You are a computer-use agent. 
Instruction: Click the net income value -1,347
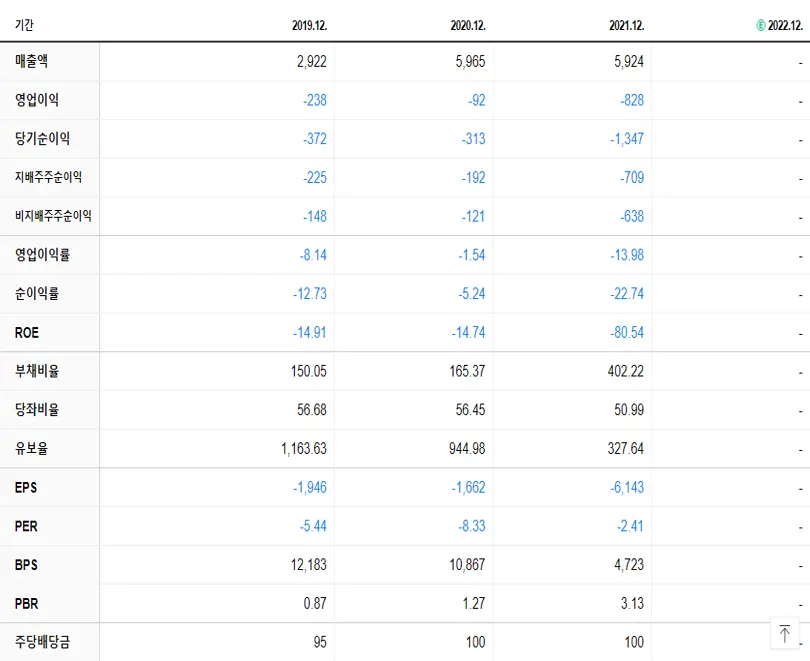tap(627, 139)
